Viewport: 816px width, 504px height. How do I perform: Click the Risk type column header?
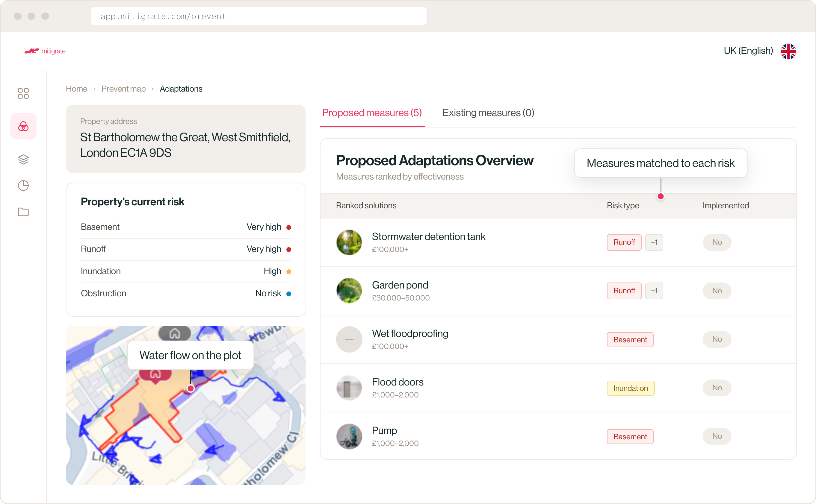[x=622, y=205]
